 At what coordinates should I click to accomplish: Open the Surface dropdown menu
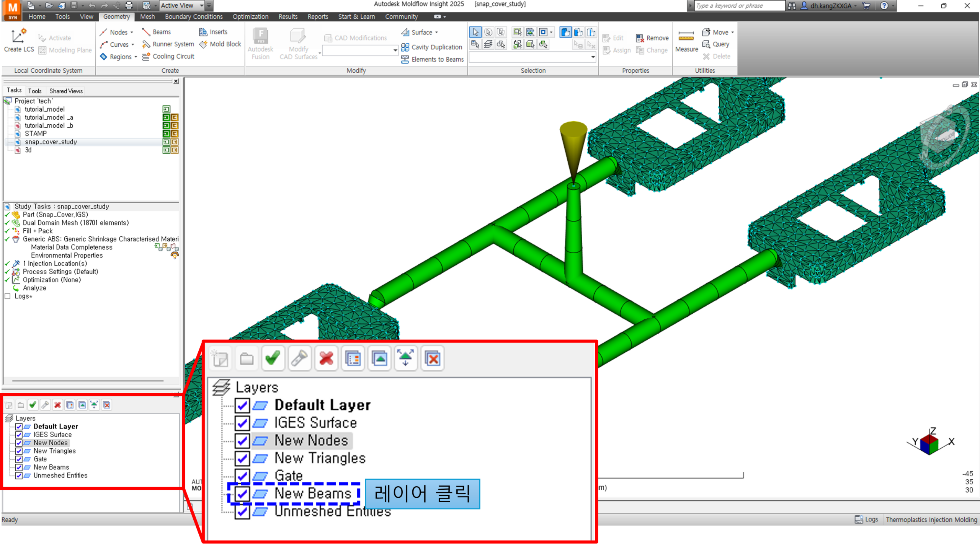click(x=436, y=33)
